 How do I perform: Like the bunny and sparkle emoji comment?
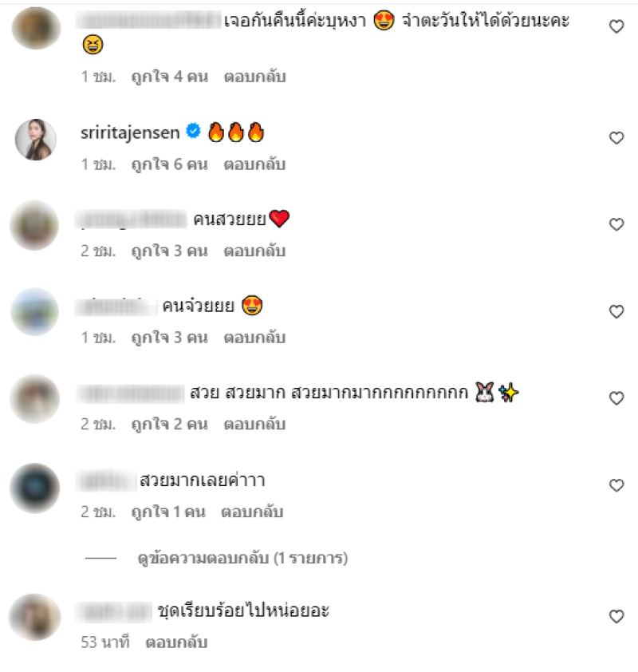[x=616, y=398]
